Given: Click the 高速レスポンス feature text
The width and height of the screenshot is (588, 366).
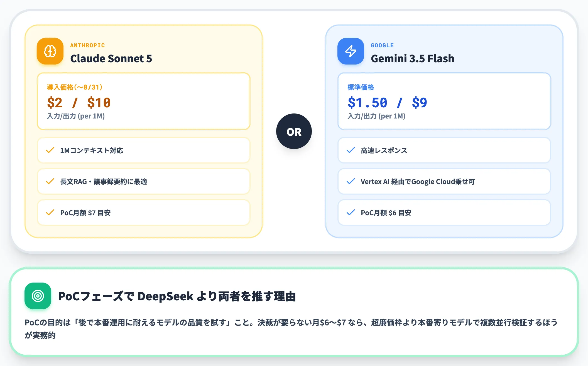Looking at the screenshot, I should (384, 150).
